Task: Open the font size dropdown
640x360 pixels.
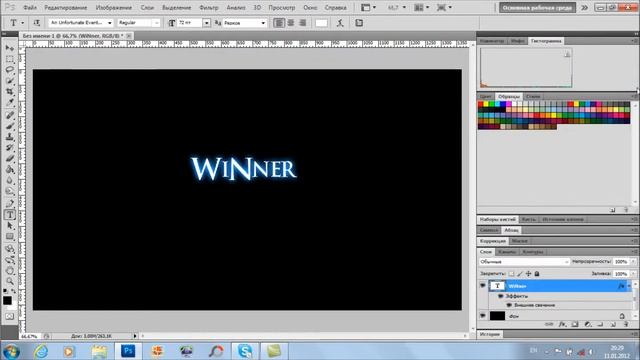Action: click(x=207, y=23)
